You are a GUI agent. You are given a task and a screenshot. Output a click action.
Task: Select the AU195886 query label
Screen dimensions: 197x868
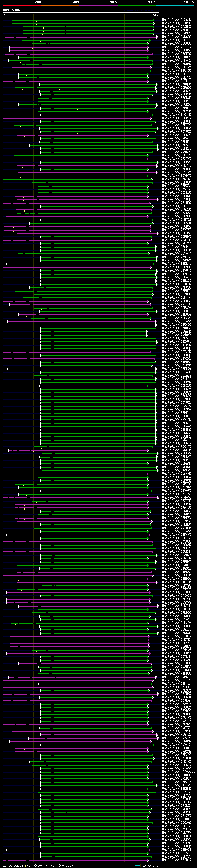tap(11, 10)
